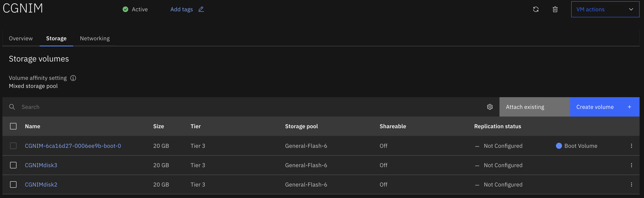Click the search magnifier icon

click(12, 107)
